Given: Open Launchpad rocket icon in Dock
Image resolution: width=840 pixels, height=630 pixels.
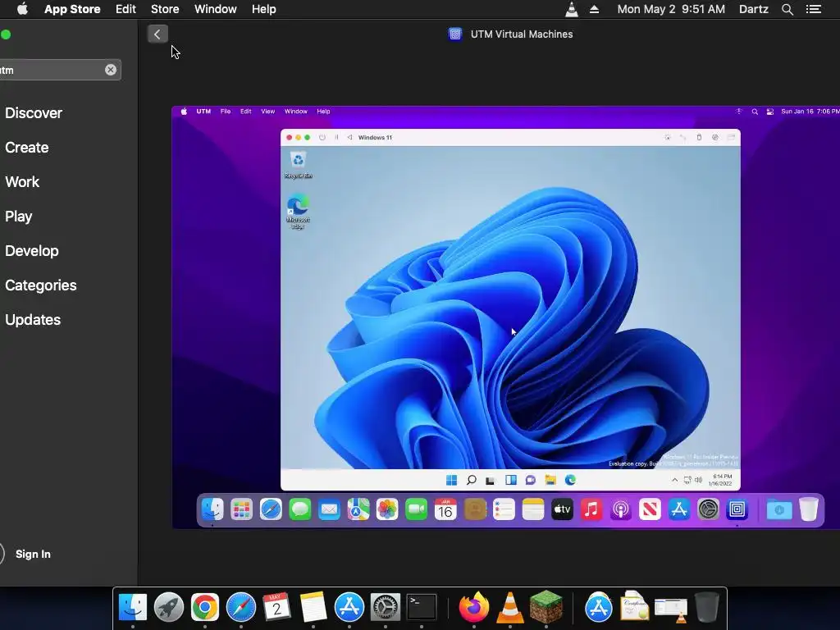Looking at the screenshot, I should 169,608.
